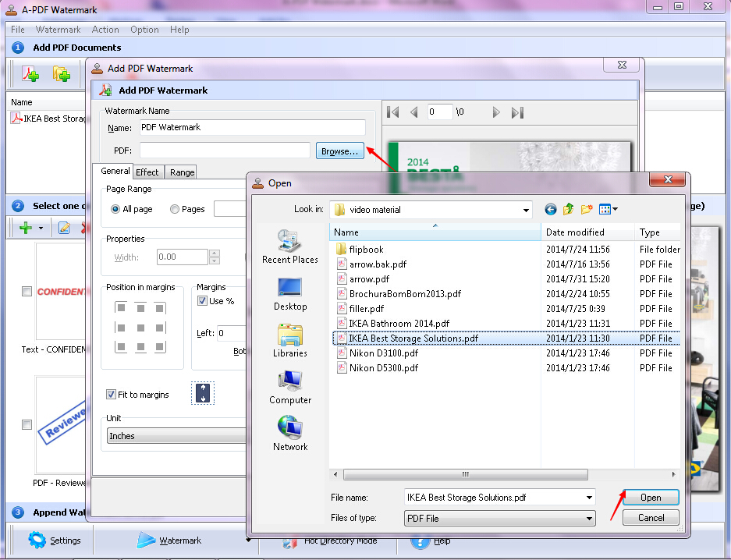Click Open button in file dialog
The height and width of the screenshot is (560, 731).
tap(651, 498)
